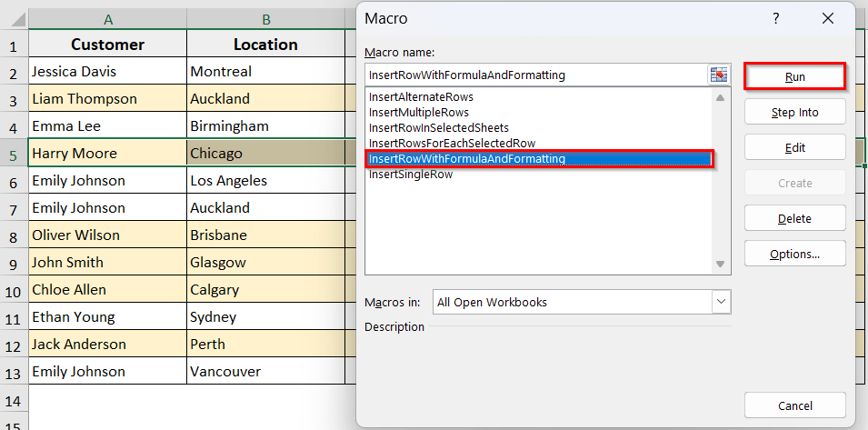Open macro Options button
868x430 pixels.
click(x=794, y=254)
